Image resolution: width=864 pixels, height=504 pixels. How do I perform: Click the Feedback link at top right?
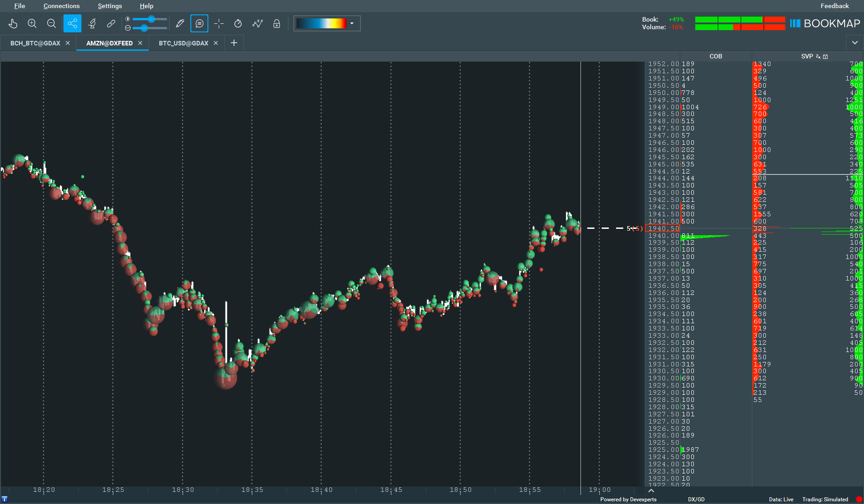pyautogui.click(x=834, y=6)
